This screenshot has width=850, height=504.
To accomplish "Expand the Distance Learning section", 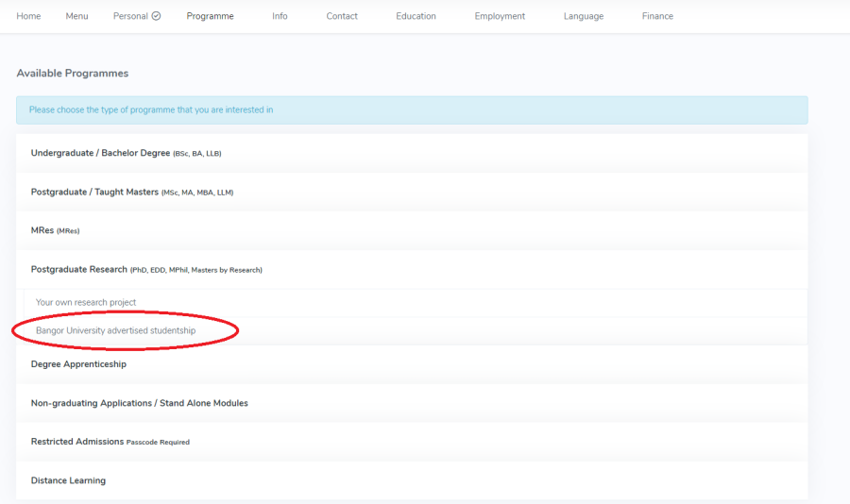I will (x=412, y=480).
